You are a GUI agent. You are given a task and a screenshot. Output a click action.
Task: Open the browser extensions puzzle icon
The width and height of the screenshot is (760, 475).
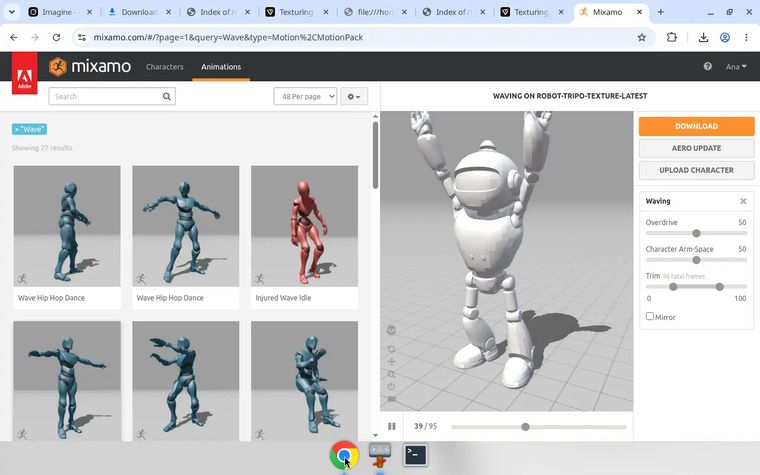tap(672, 37)
